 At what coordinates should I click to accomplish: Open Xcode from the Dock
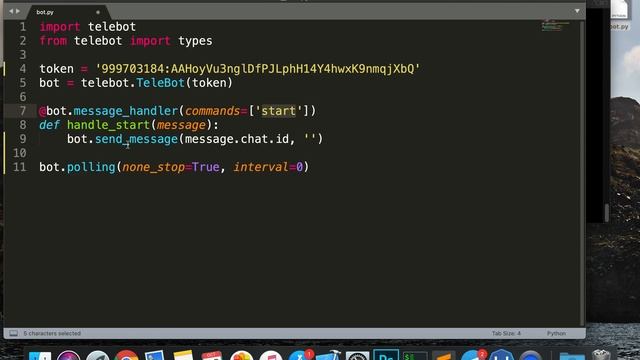328,355
